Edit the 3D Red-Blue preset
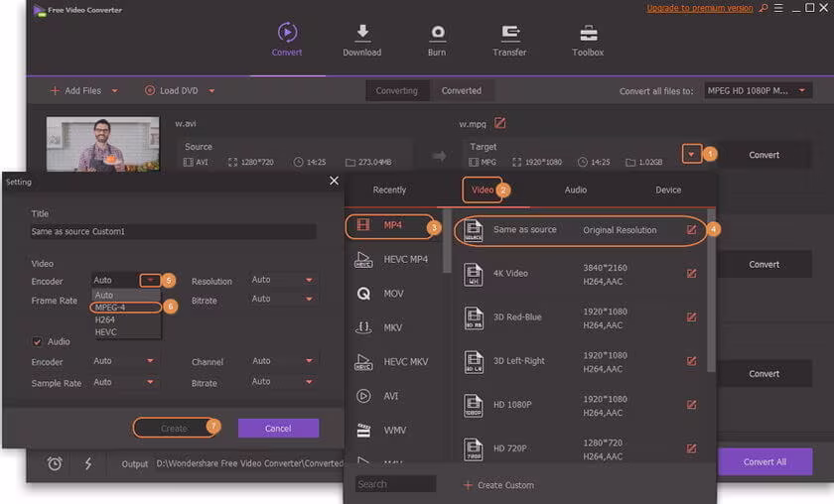 tap(691, 316)
